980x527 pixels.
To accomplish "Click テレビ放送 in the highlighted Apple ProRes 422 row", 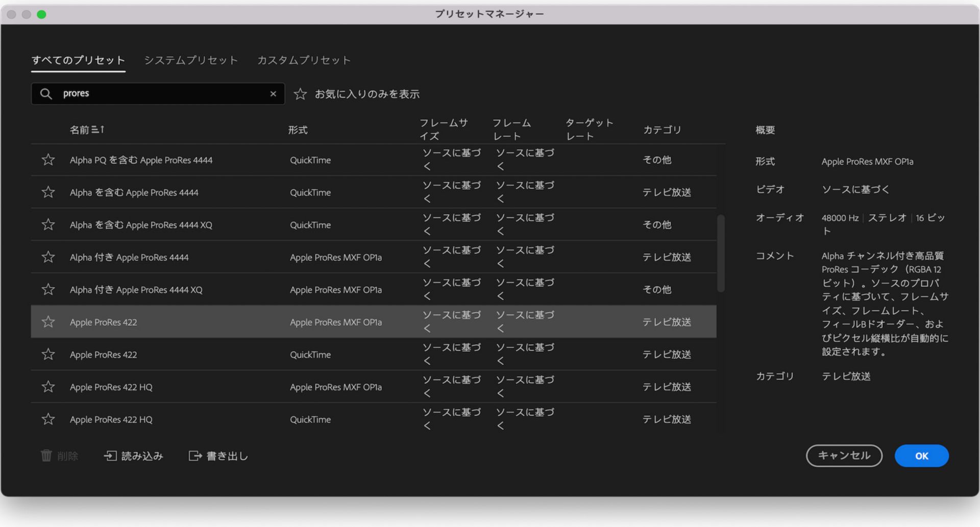I will [667, 322].
